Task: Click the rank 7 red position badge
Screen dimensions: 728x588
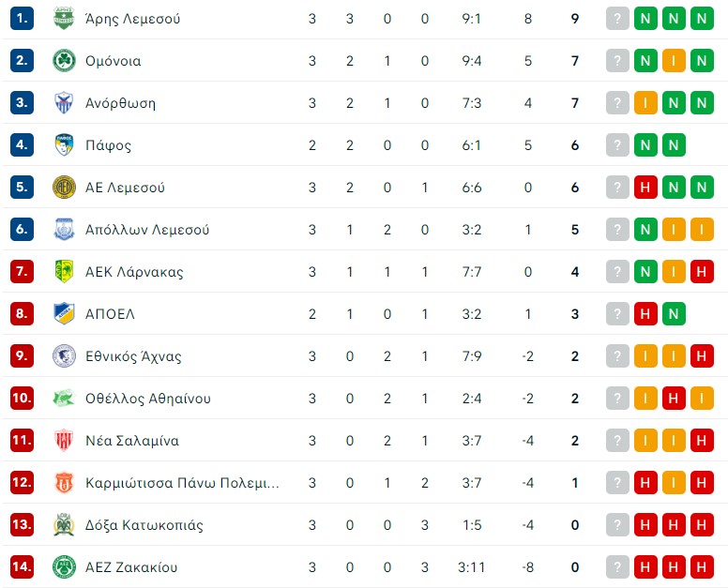Action: point(23,272)
